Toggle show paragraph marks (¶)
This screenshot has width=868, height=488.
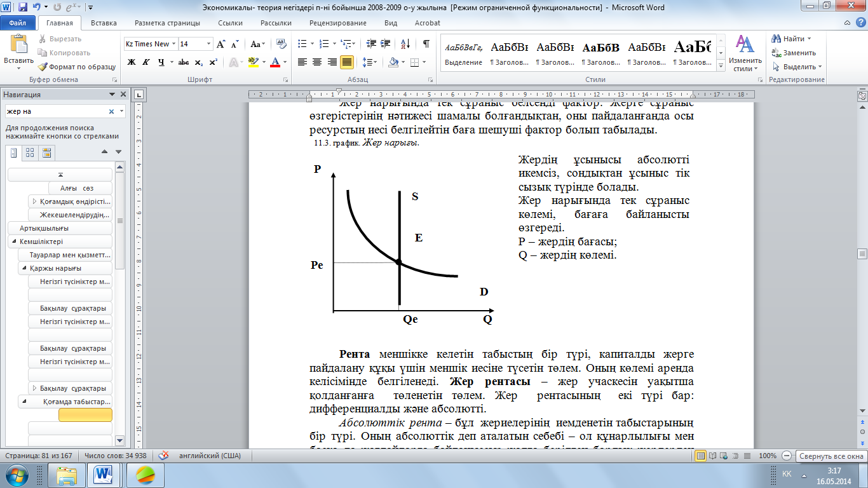426,44
